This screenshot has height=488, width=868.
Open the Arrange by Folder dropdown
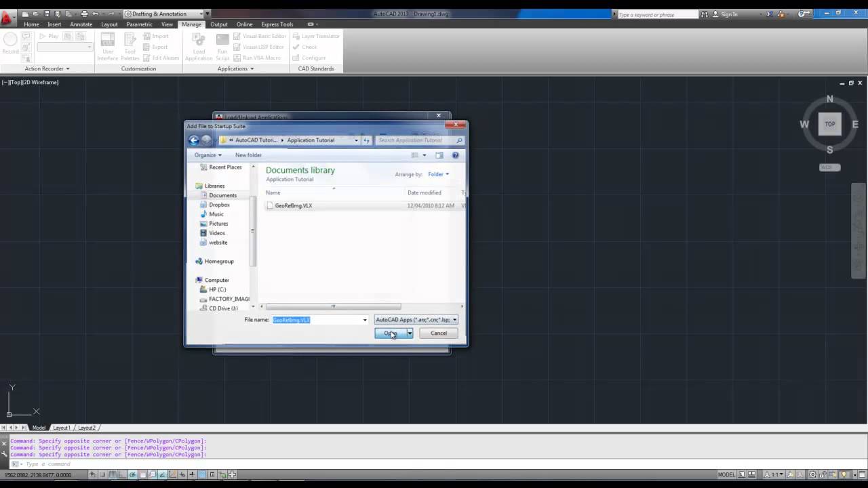click(438, 174)
